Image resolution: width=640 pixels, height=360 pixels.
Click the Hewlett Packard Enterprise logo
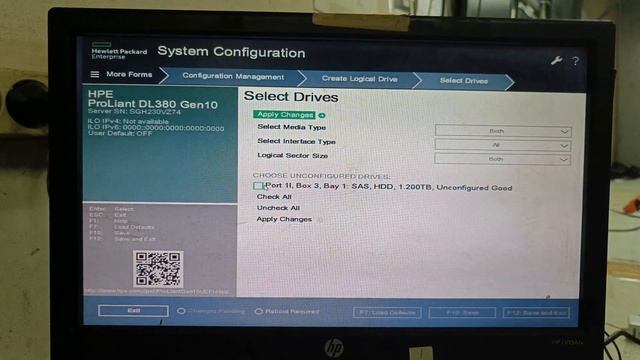click(x=119, y=51)
